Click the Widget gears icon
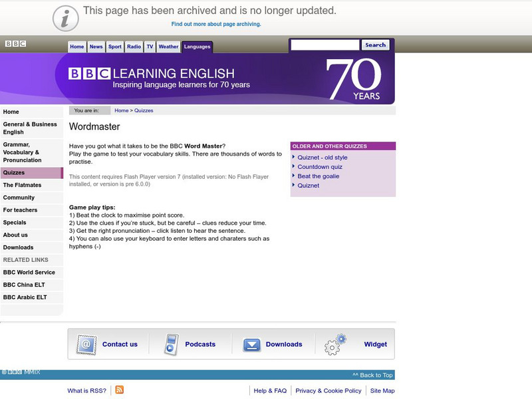 [335, 344]
